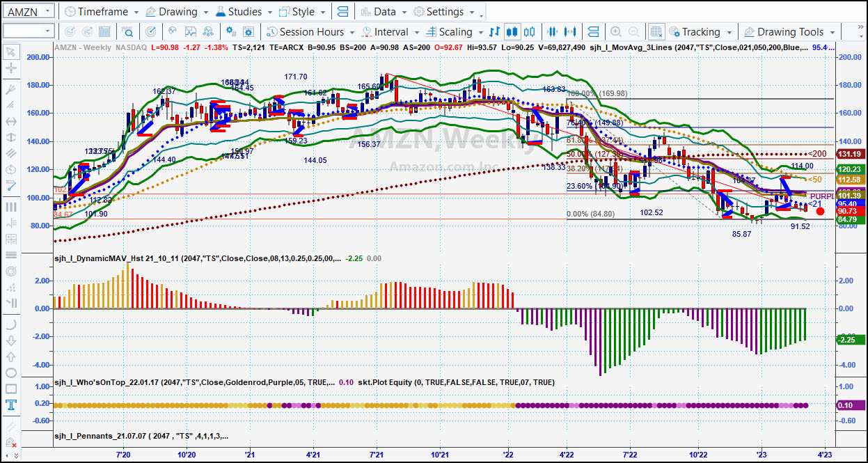
Task: Select the up arrow drawing tool
Action: click(x=11, y=356)
